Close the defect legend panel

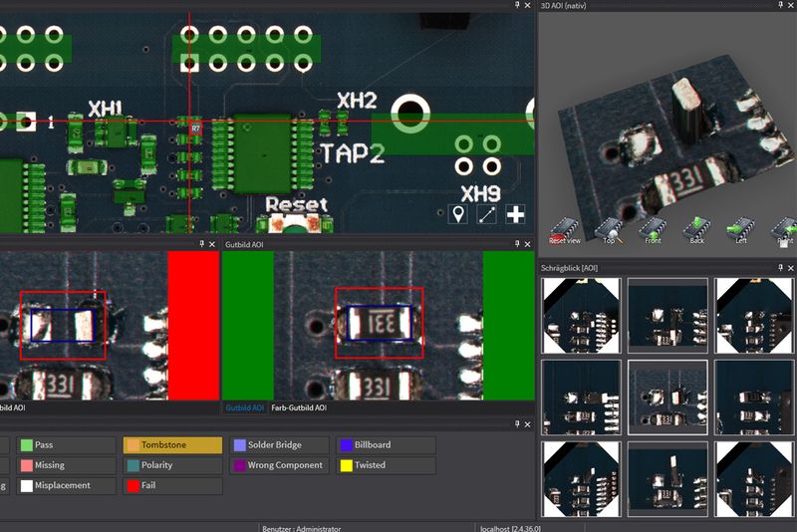point(528,423)
